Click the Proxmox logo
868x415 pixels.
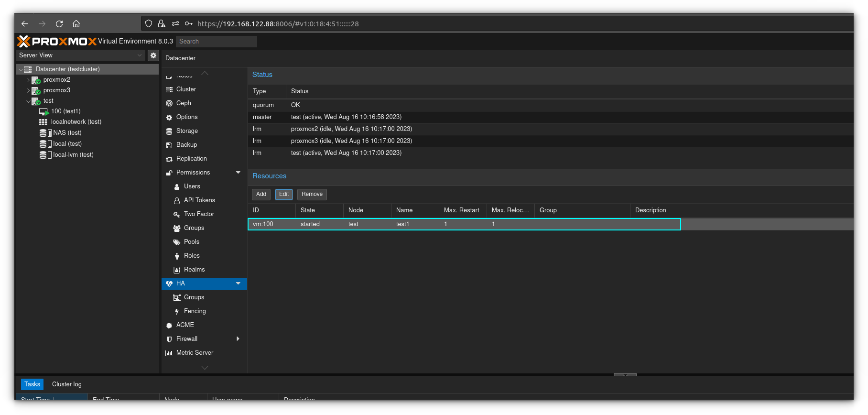[56, 41]
